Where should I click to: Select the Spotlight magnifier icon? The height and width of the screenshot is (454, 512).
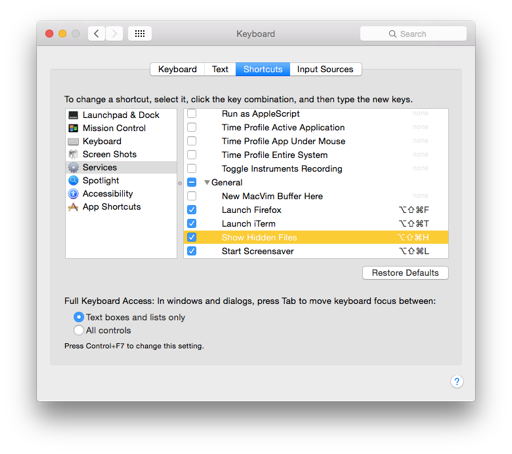pyautogui.click(x=73, y=181)
